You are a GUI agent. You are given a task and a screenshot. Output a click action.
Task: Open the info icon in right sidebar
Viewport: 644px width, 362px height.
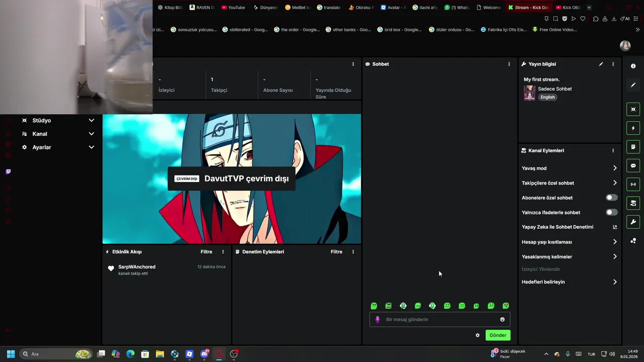(x=633, y=66)
